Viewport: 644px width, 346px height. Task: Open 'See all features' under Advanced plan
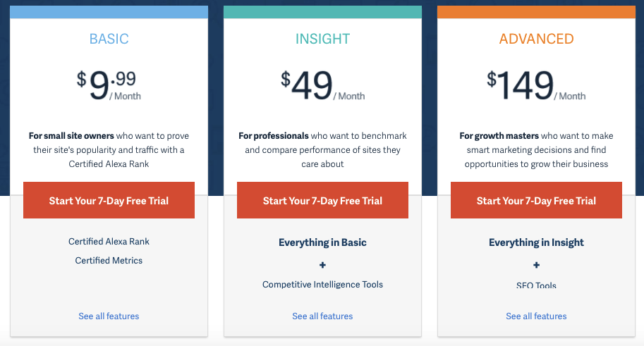(536, 316)
